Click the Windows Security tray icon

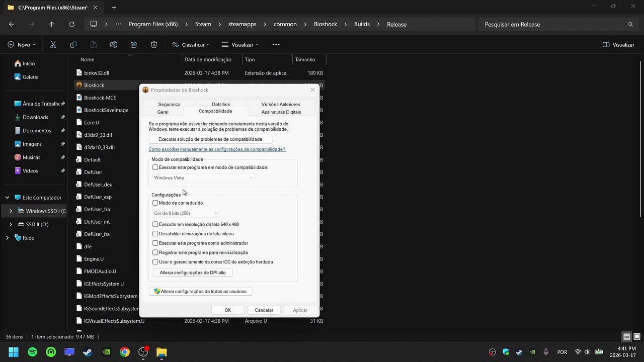506,352
